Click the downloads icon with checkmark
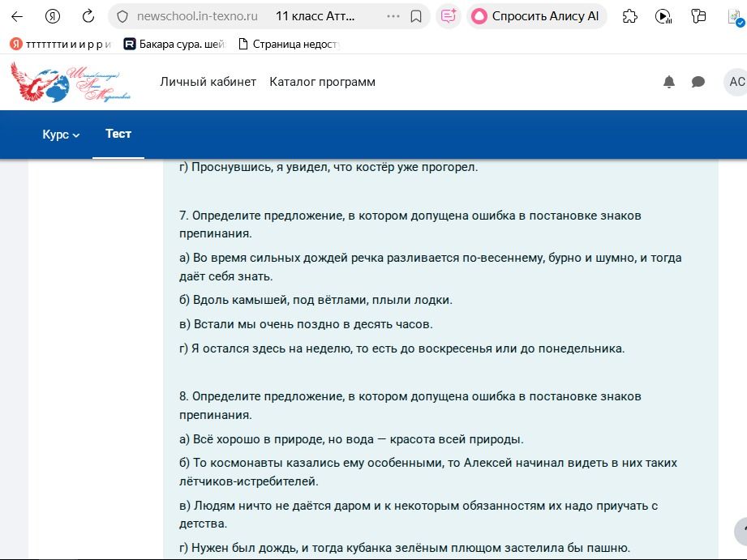Viewport: 747px width, 560px height. coord(736,18)
